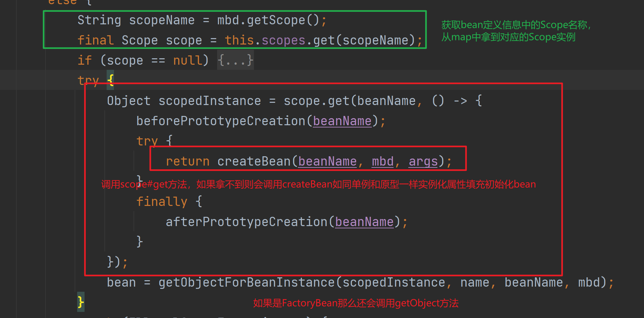Click scopedInstance variable declaration
Image resolution: width=644 pixels, height=318 pixels.
tap(210, 101)
